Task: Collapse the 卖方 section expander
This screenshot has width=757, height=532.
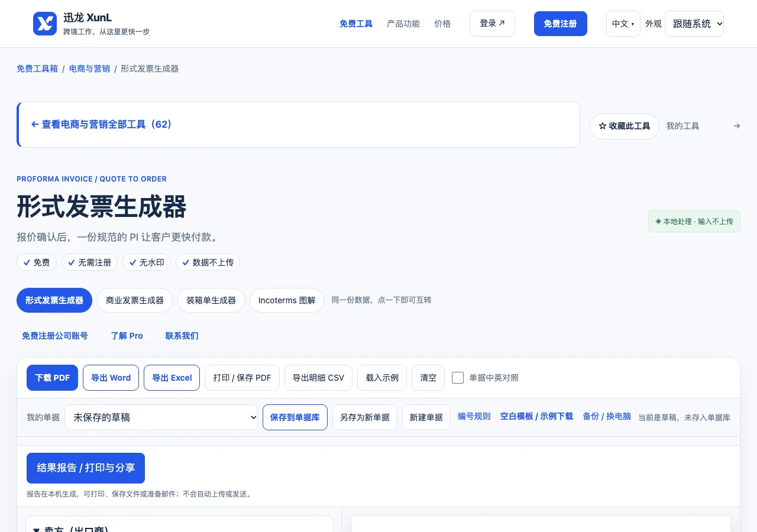Action: pos(36,530)
